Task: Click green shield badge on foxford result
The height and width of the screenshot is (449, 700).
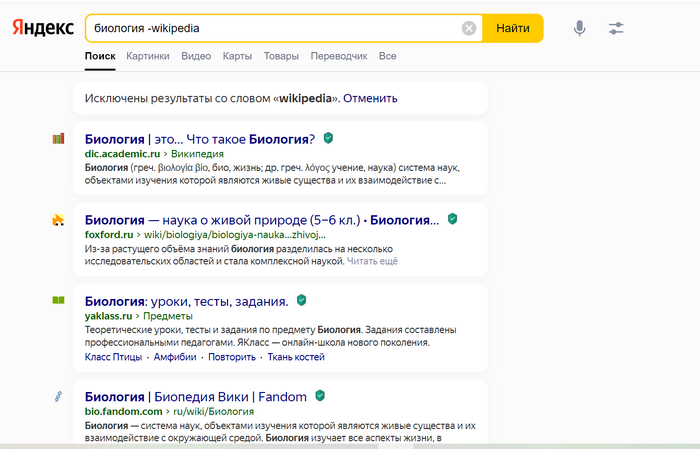Action: pyautogui.click(x=452, y=219)
